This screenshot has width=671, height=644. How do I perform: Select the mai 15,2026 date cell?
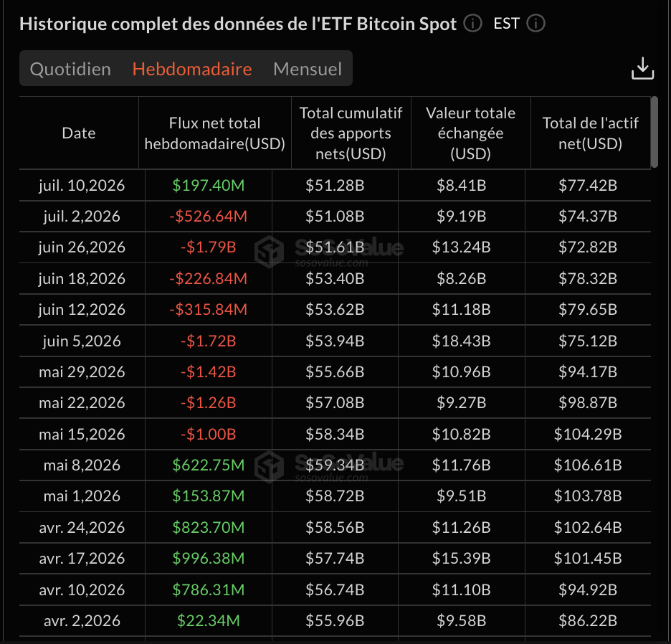82,435
